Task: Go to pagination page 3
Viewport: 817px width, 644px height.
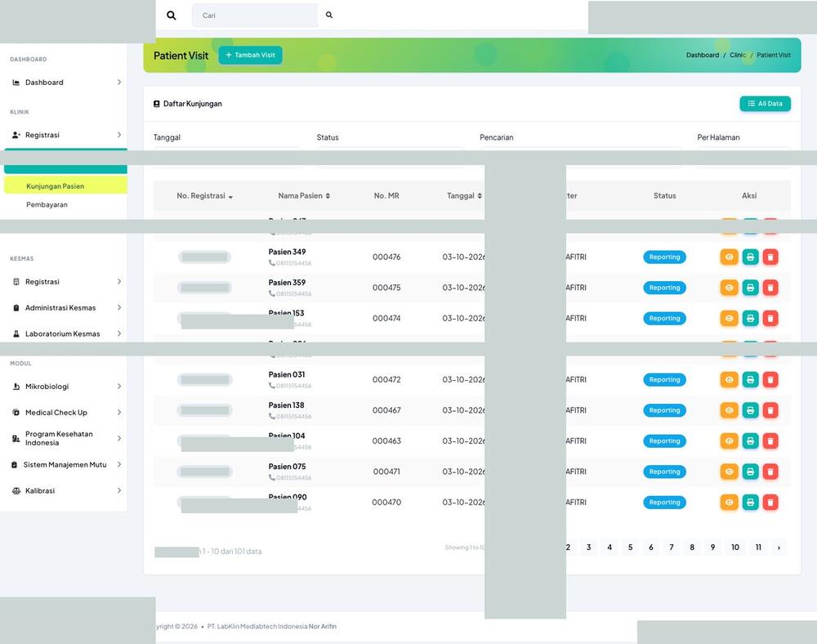Action: pos(589,548)
